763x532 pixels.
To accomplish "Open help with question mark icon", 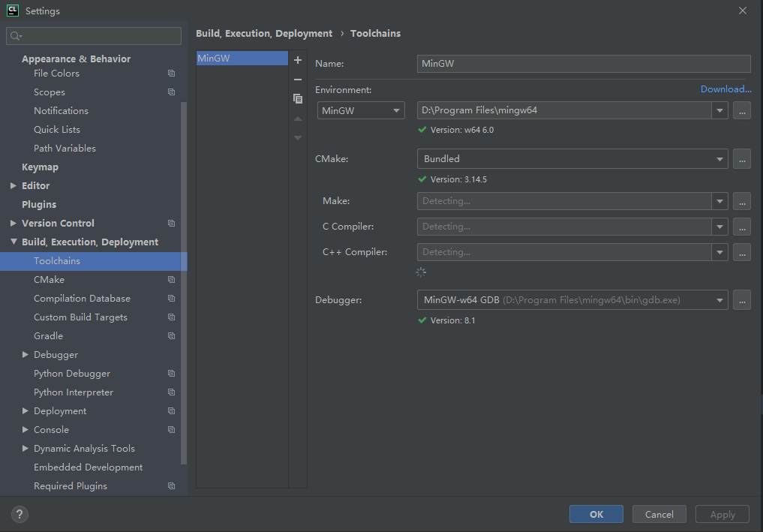I will (x=20, y=514).
